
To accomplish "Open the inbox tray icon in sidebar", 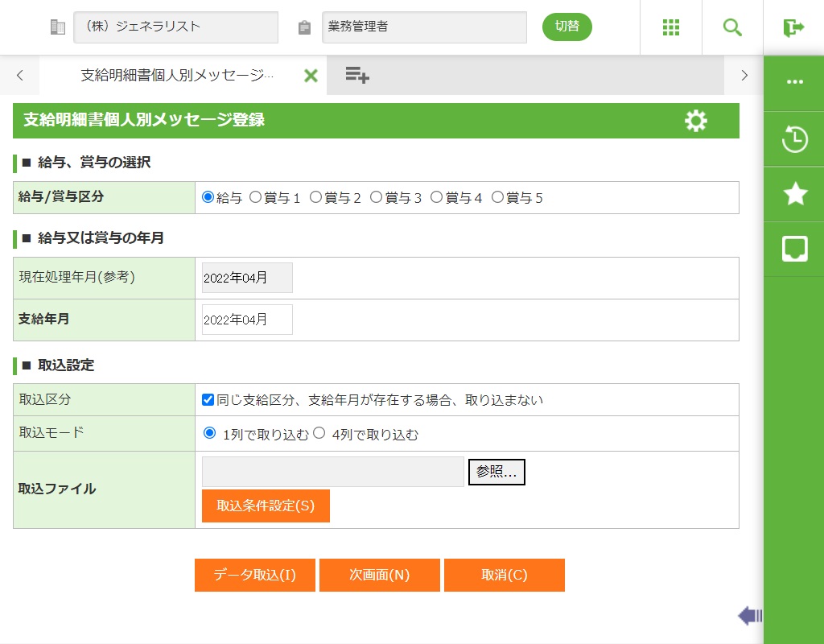I will coord(794,249).
